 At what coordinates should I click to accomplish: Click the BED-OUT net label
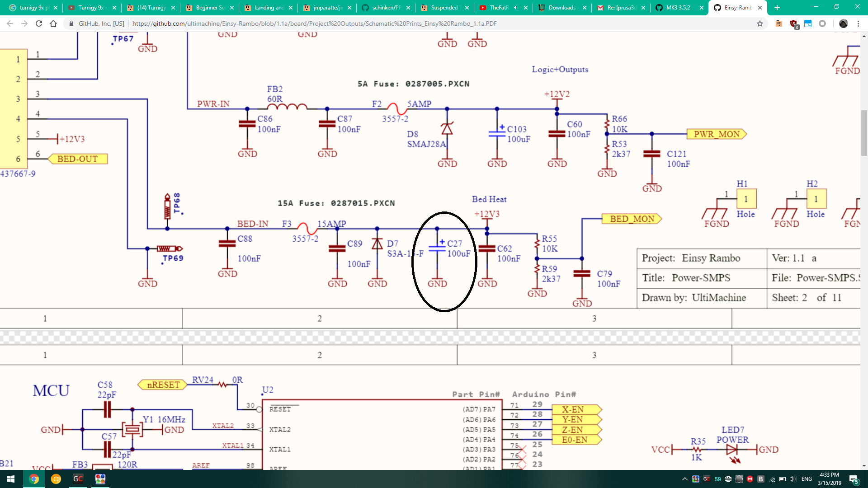coord(77,159)
